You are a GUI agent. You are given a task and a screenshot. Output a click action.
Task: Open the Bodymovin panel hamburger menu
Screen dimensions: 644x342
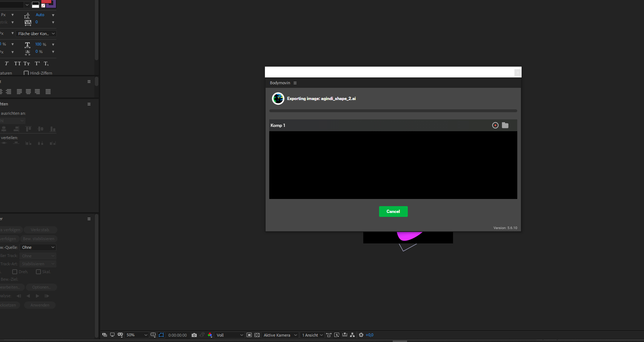[295, 83]
